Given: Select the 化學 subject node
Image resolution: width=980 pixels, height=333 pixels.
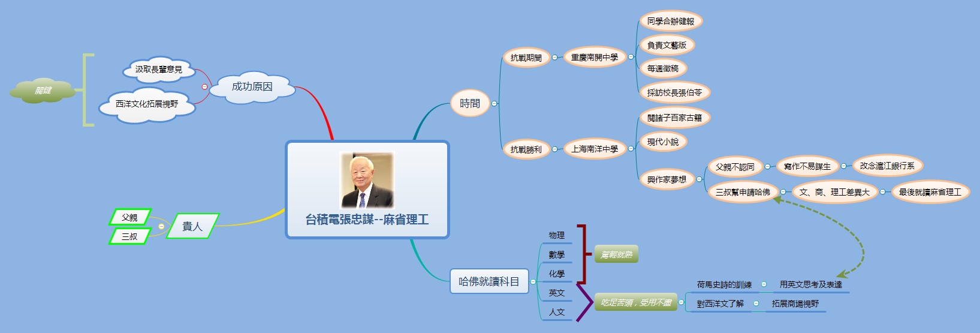Looking at the screenshot, I should [557, 274].
